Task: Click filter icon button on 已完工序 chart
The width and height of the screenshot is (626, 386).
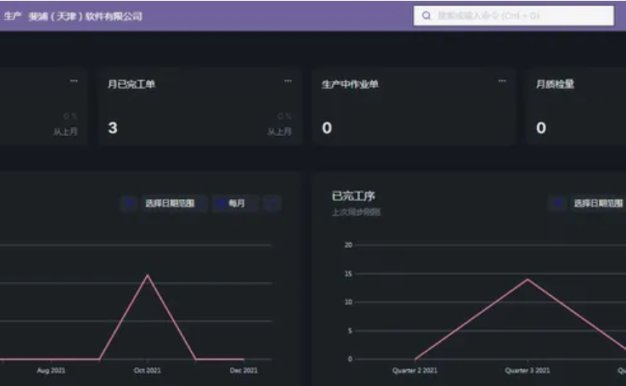Action: click(558, 204)
